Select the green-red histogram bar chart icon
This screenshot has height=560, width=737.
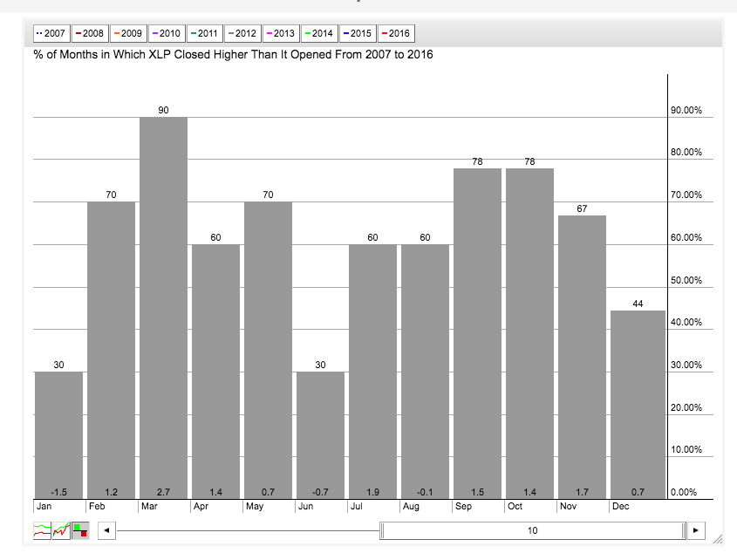pos(80,530)
